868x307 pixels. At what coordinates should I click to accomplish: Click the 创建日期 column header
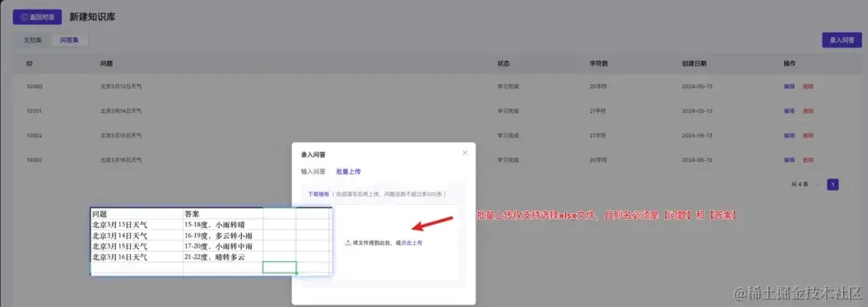694,63
